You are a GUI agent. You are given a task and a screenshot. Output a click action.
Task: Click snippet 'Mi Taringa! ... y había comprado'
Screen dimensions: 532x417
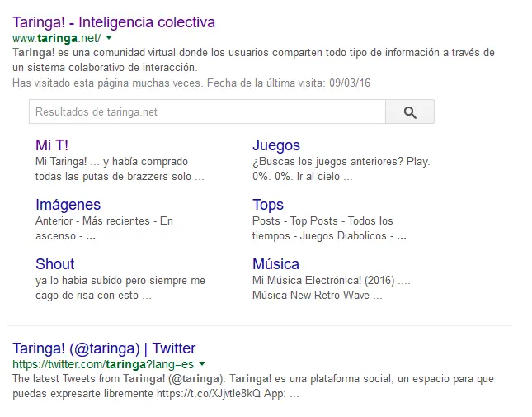[x=111, y=162]
